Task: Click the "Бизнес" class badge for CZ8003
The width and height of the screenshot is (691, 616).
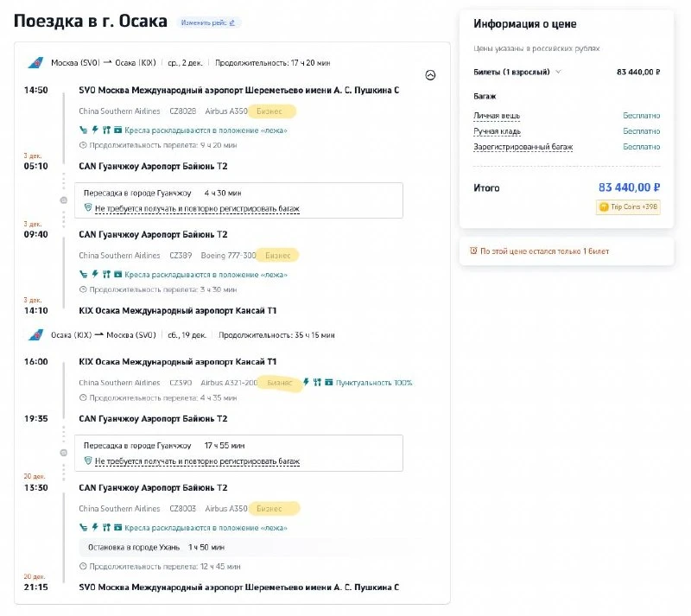Action: tap(273, 508)
